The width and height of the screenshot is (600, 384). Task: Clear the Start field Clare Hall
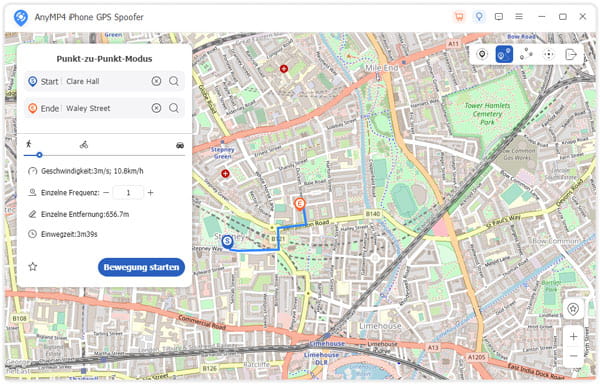(156, 81)
